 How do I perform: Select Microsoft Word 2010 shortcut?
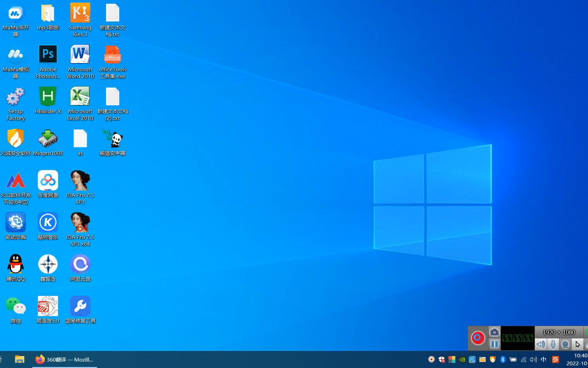click(80, 62)
